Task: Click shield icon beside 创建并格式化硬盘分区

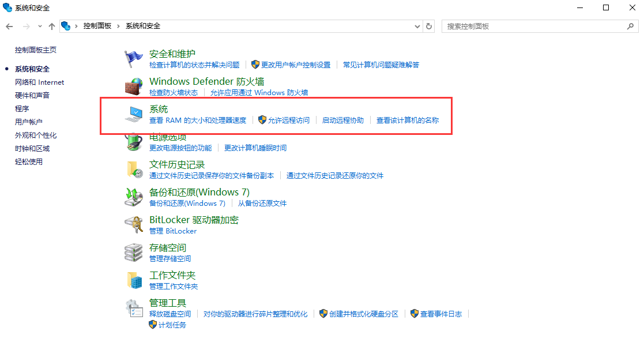Action: coord(323,314)
